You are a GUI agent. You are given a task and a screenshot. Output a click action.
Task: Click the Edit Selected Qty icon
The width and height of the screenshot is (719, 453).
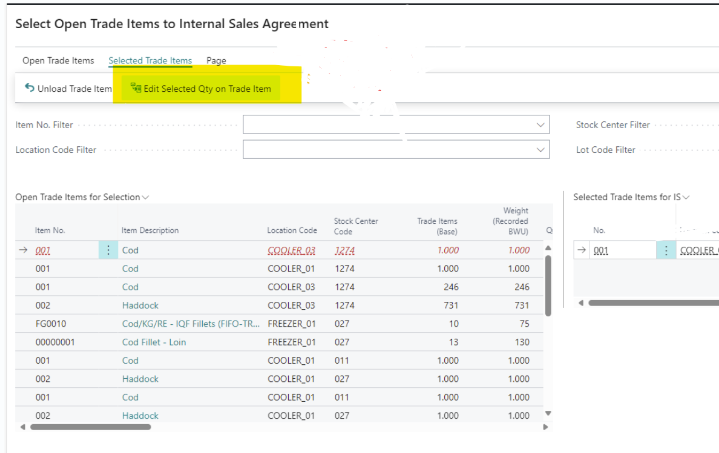click(135, 89)
